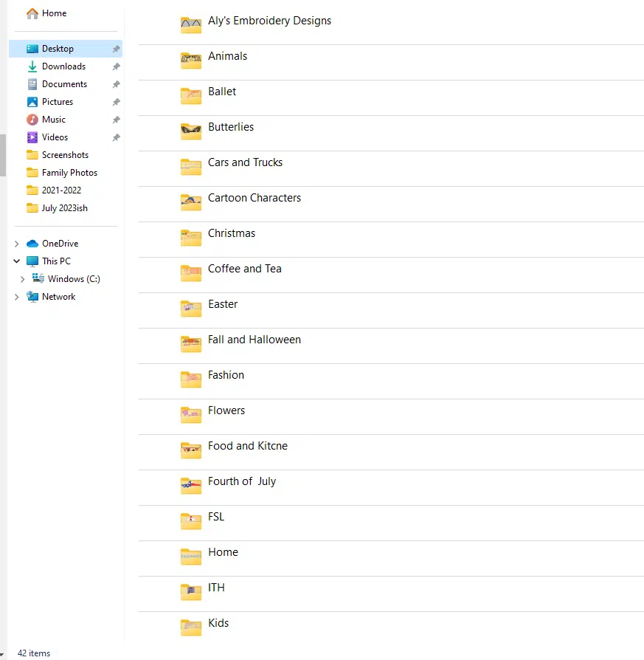Click the Fourth of July folder icon
644x660 pixels.
pos(191,486)
